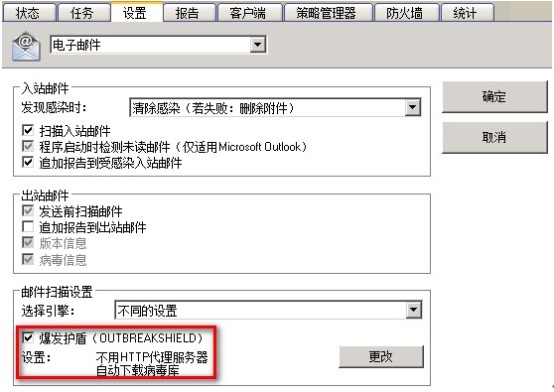The height and width of the screenshot is (392, 554).
Task: Click the 不用HTTP代理服务器 text
Action: tap(152, 357)
